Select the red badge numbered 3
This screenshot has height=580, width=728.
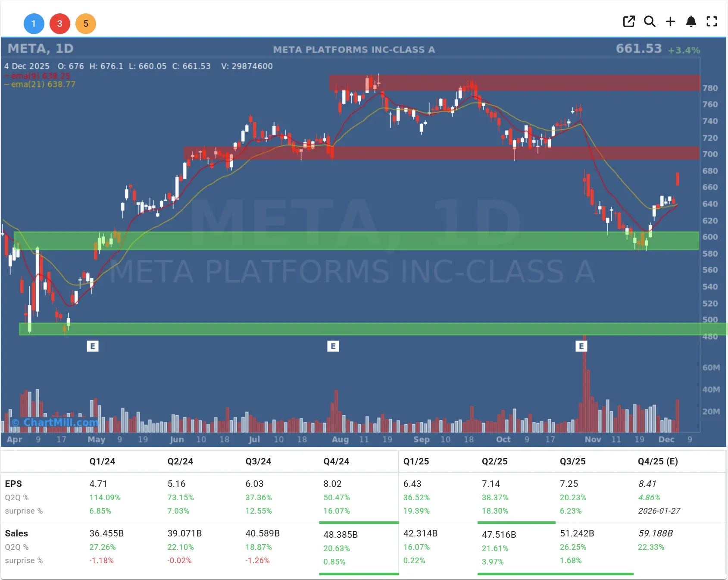pyautogui.click(x=60, y=24)
